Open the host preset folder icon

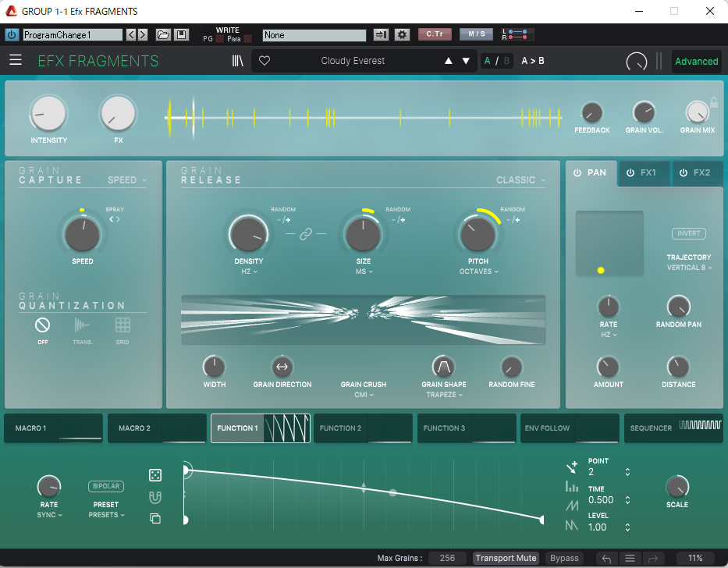[x=163, y=35]
